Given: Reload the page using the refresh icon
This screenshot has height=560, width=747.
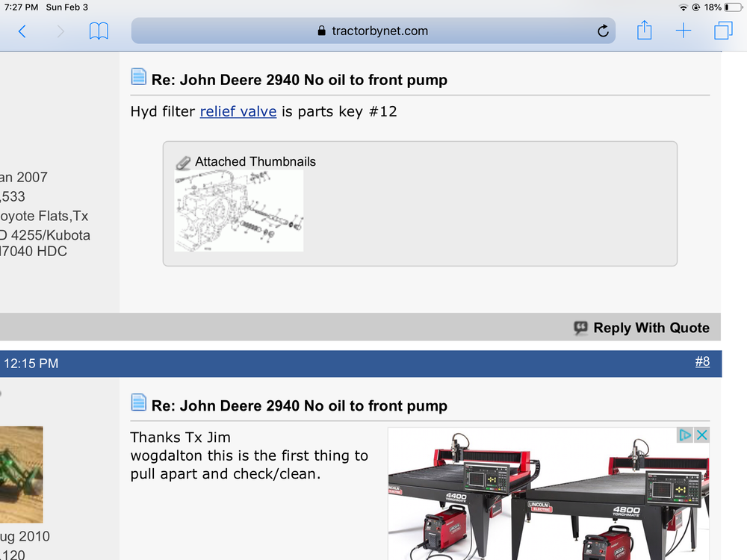Looking at the screenshot, I should tap(603, 31).
